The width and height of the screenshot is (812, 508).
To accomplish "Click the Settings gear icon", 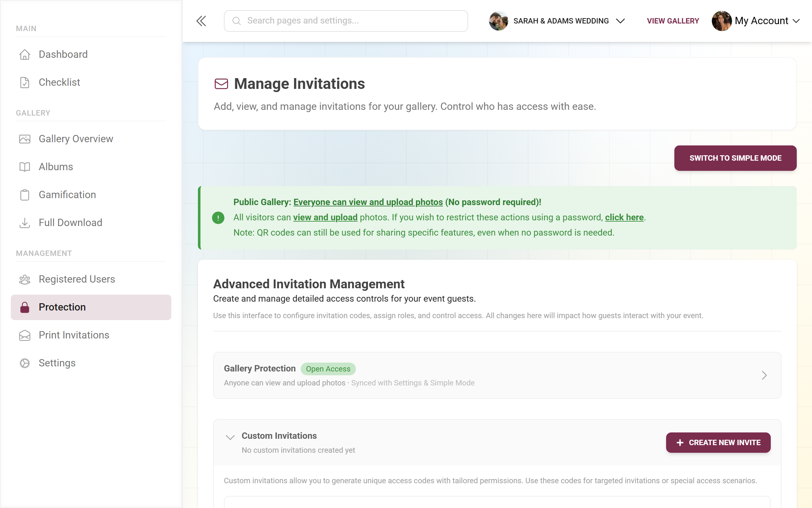I will coord(24,363).
